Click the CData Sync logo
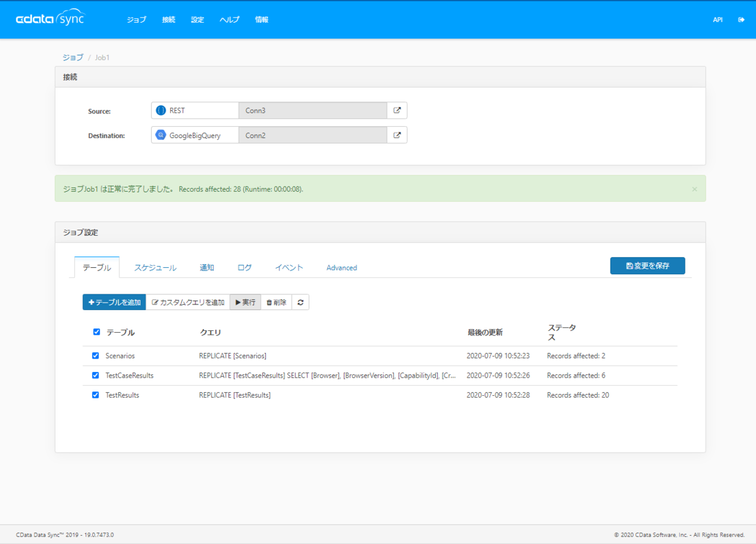 [x=50, y=18]
